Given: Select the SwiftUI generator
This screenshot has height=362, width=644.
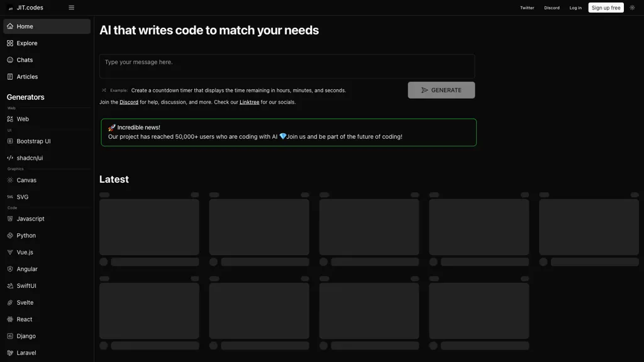Looking at the screenshot, I should point(26,285).
